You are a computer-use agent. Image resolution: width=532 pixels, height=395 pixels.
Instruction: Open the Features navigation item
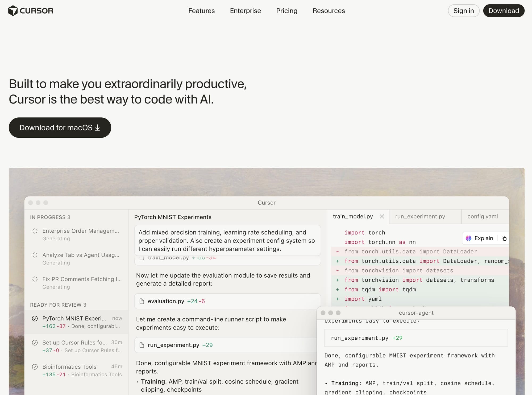coord(201,11)
